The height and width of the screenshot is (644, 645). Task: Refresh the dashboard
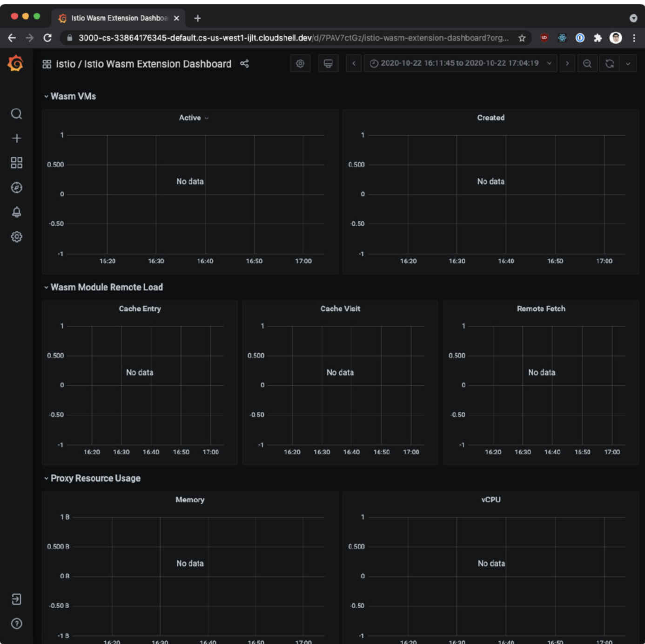pos(610,63)
